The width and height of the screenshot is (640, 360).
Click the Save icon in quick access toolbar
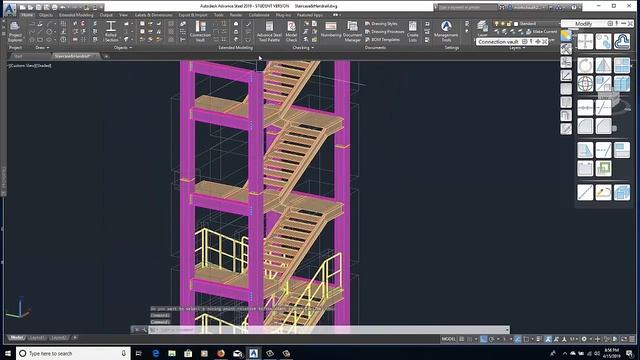[38, 7]
